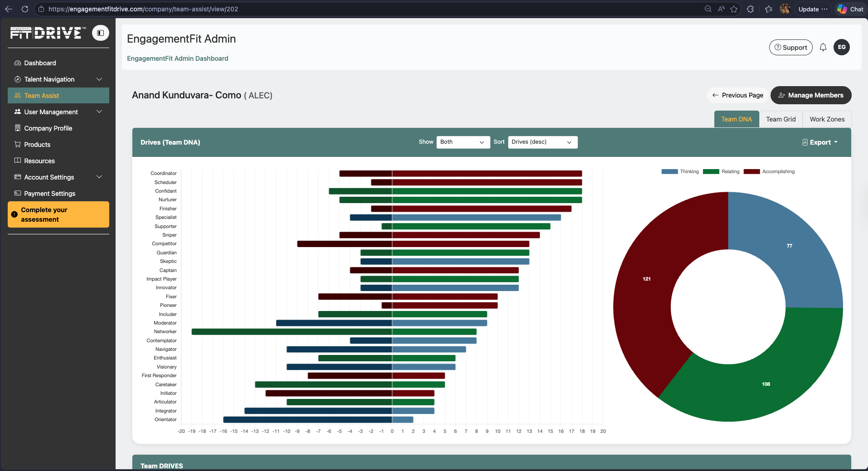This screenshot has width=868, height=471.
Task: Click the Specialist label on the chart
Action: pos(166,218)
